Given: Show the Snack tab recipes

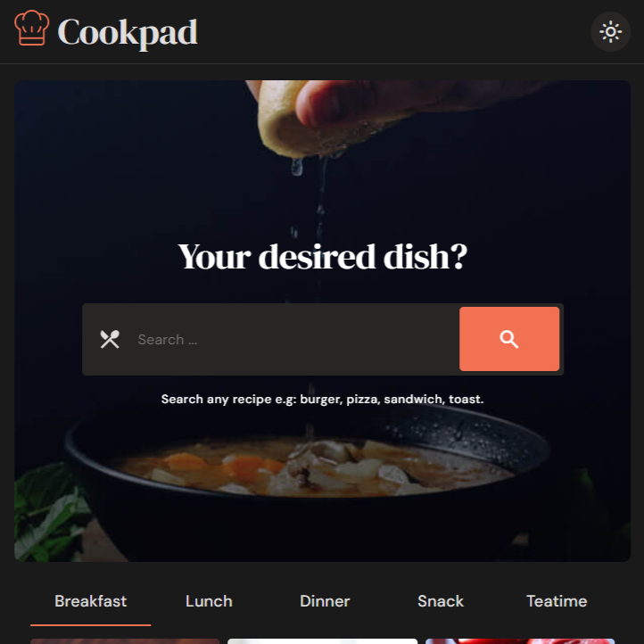Looking at the screenshot, I should coord(441,601).
